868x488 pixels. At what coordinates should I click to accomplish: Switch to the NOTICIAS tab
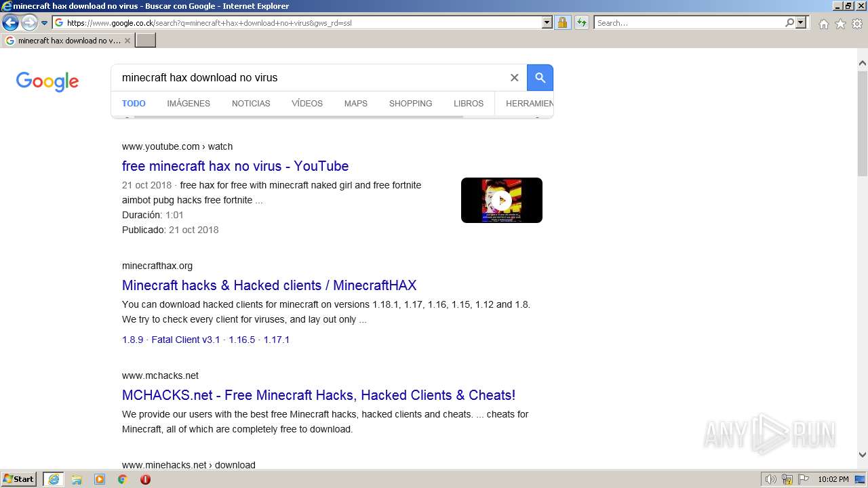click(251, 104)
